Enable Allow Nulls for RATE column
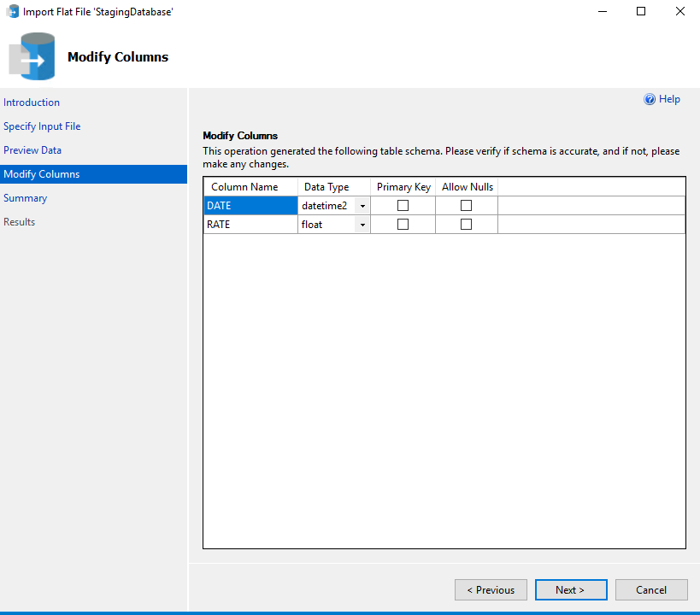 click(466, 224)
